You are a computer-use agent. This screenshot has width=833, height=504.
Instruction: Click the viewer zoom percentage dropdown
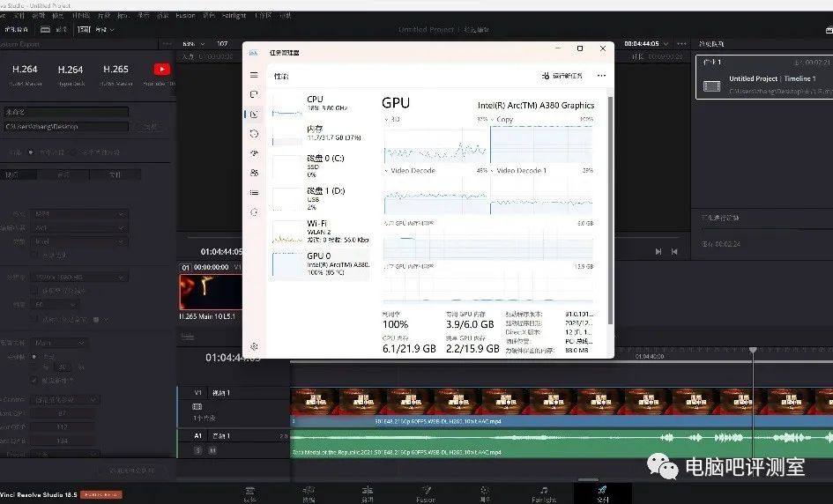tap(193, 43)
